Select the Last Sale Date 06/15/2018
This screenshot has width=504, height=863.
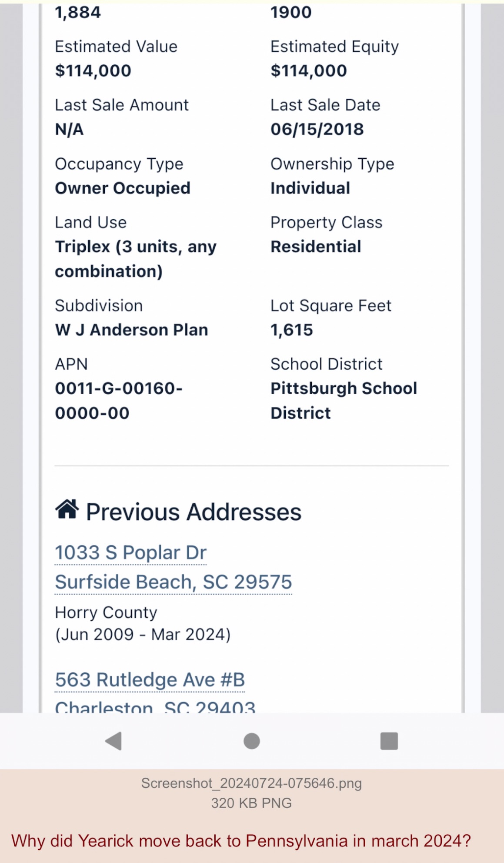coord(317,129)
